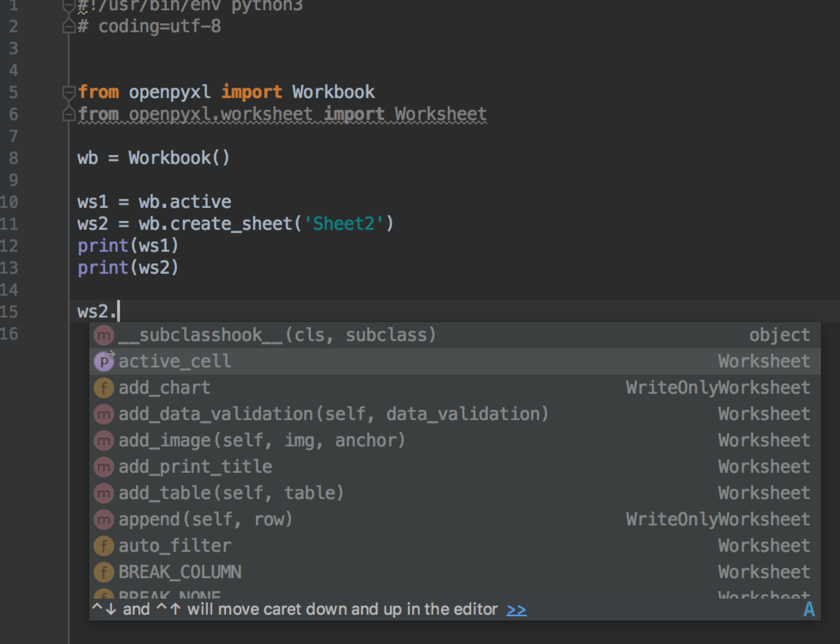Toggle fold marker on line 5 imports

68,92
